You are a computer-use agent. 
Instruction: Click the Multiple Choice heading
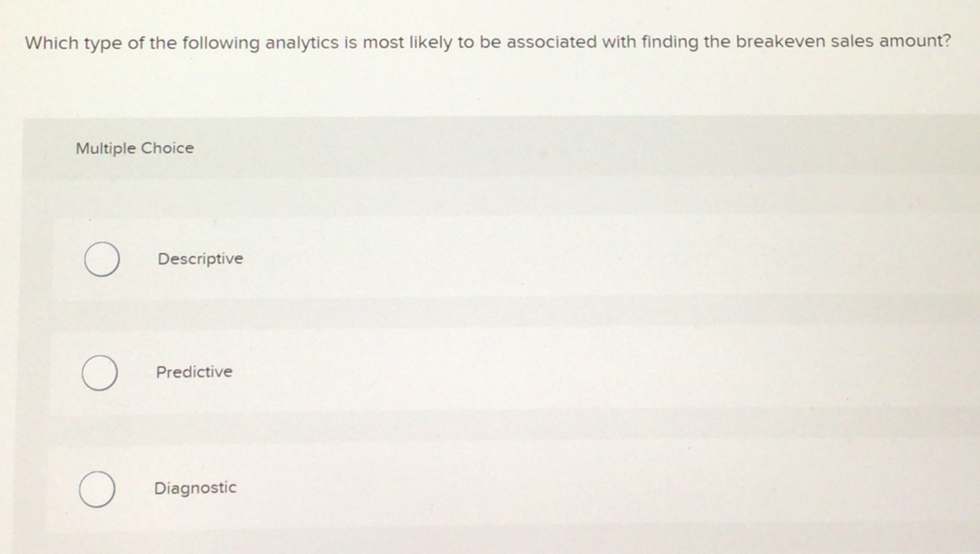[134, 147]
